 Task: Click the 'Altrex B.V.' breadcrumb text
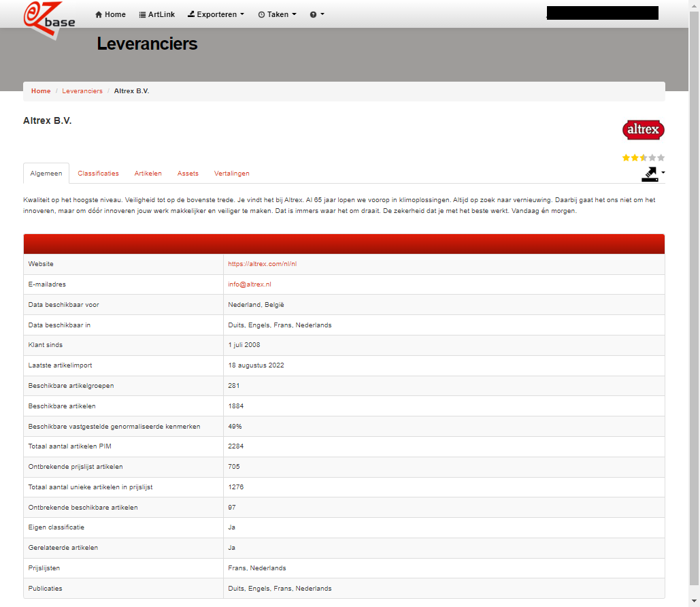pyautogui.click(x=132, y=91)
